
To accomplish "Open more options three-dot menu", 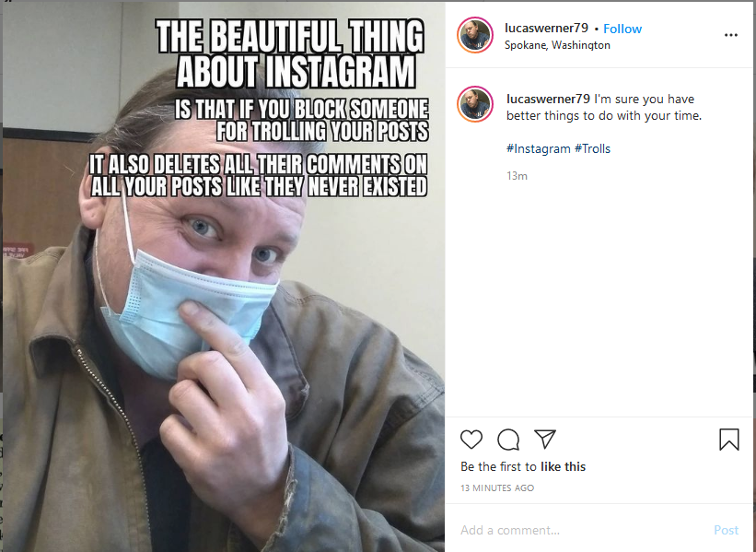I will 731,35.
